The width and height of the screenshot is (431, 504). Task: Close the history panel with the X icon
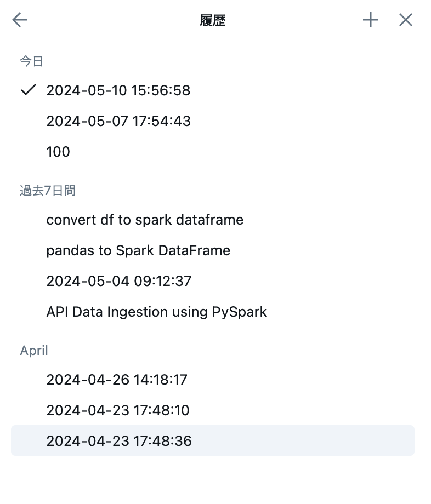pyautogui.click(x=405, y=20)
